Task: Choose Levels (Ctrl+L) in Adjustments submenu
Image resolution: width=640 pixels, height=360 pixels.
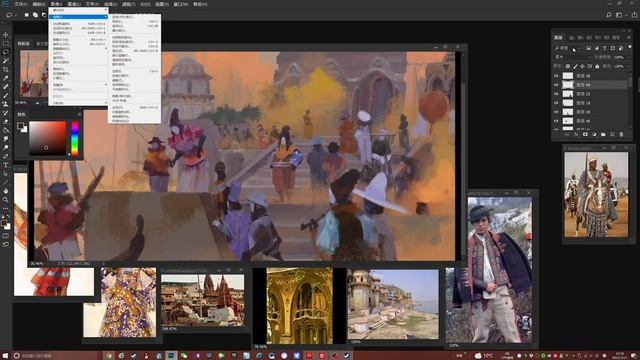Action: [x=135, y=21]
